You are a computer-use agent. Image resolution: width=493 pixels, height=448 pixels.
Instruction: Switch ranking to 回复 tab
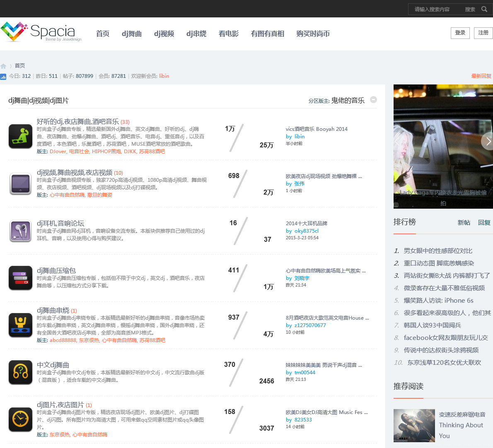484,222
